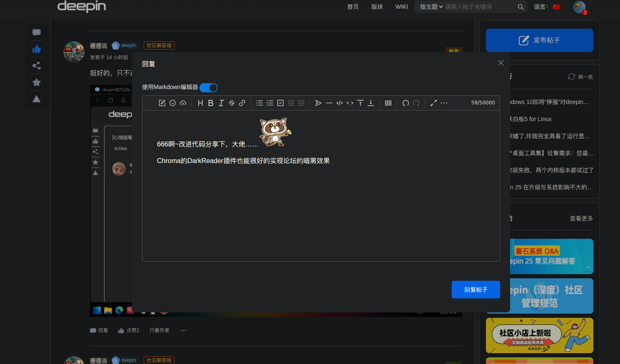Open the 语言 flag selector

[557, 7]
